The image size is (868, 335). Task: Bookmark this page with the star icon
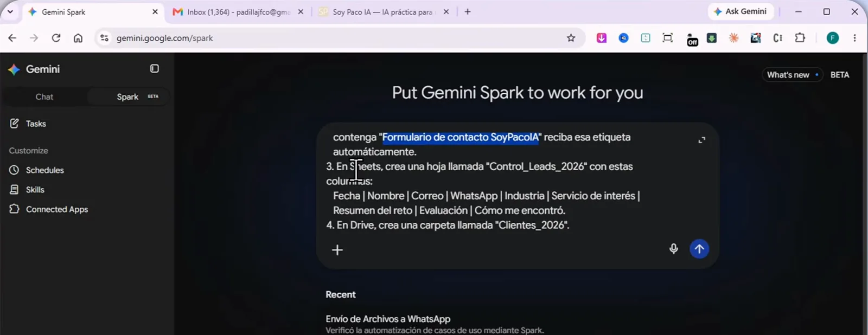pos(571,38)
